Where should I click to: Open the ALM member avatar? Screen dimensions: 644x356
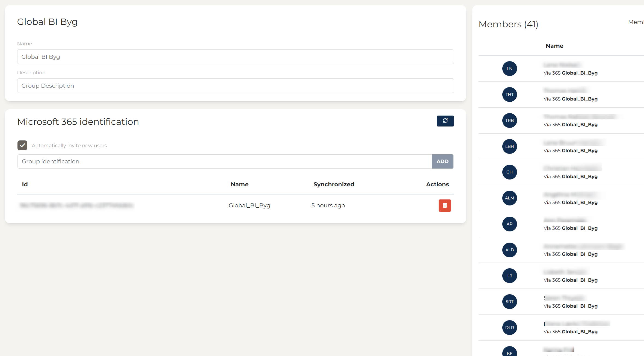click(509, 198)
